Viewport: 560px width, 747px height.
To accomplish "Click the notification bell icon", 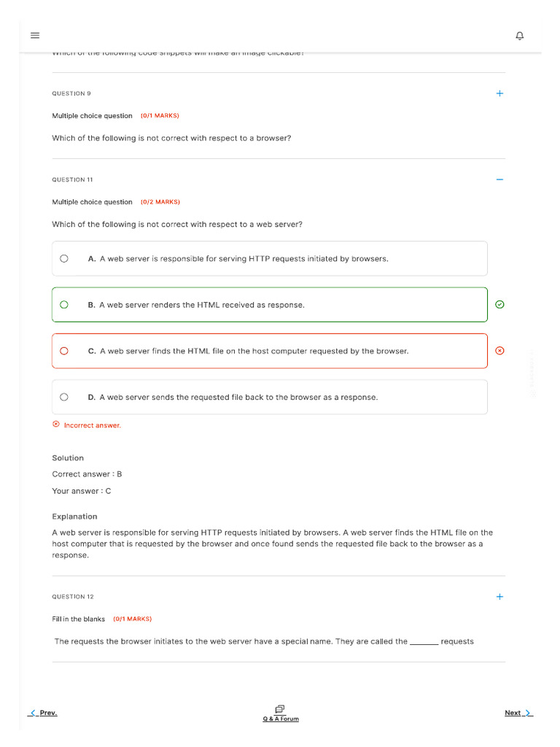I will coord(519,36).
